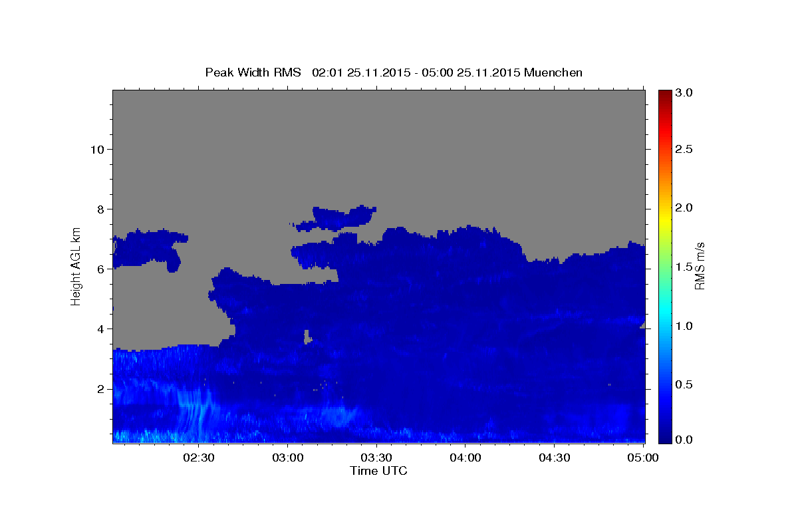Click the plot title 'Peak Width RMS'

click(253, 72)
